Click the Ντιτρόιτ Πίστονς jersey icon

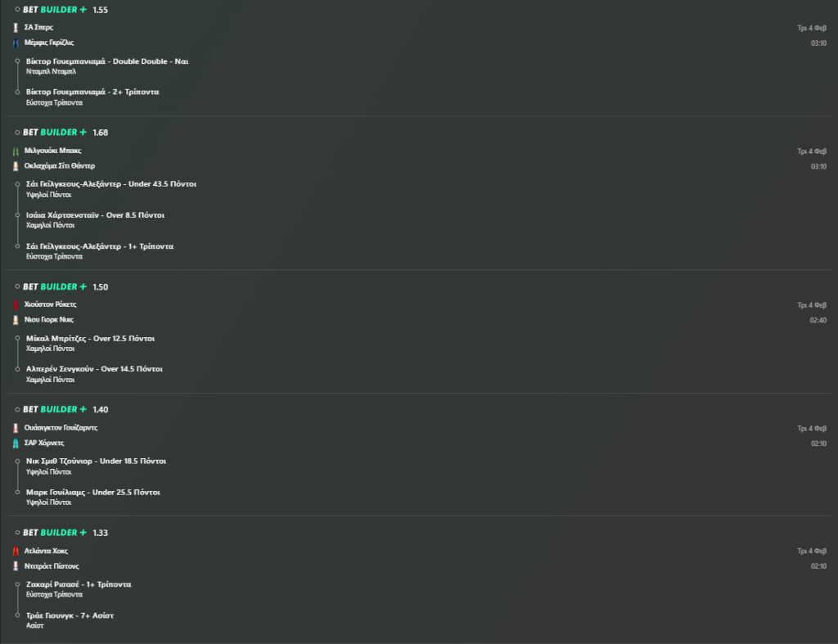click(x=16, y=566)
